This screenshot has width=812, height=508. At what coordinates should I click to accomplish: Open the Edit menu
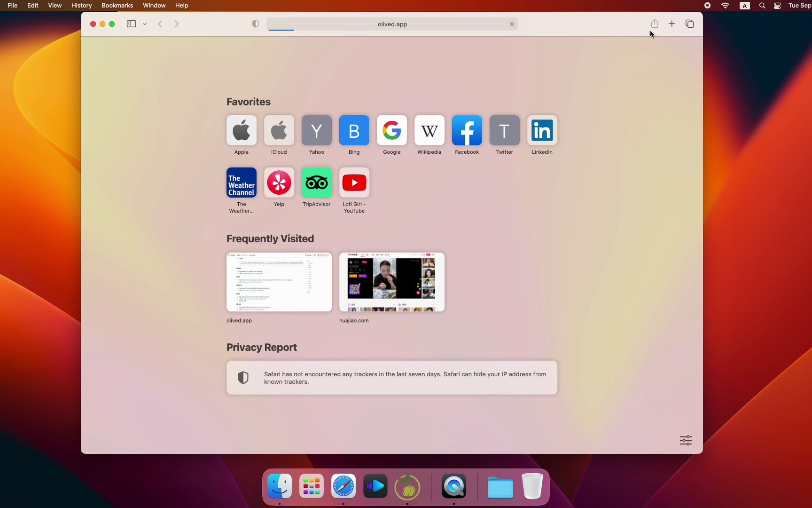pos(33,6)
